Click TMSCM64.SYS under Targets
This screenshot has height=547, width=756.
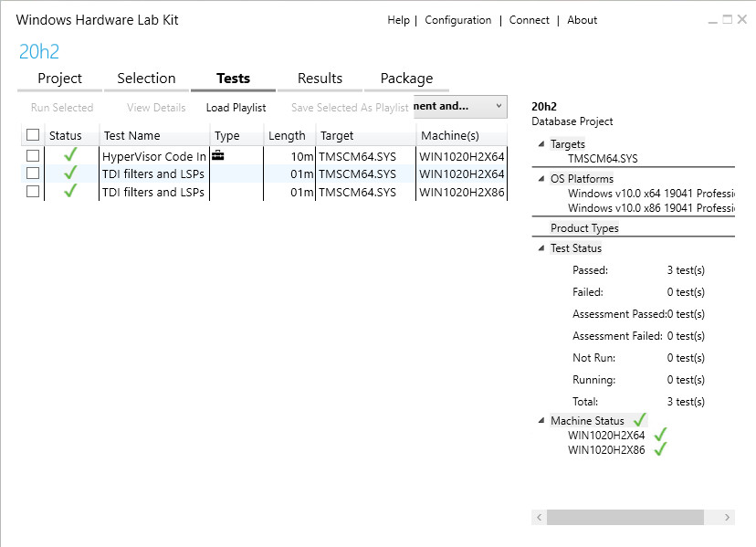pyautogui.click(x=603, y=158)
